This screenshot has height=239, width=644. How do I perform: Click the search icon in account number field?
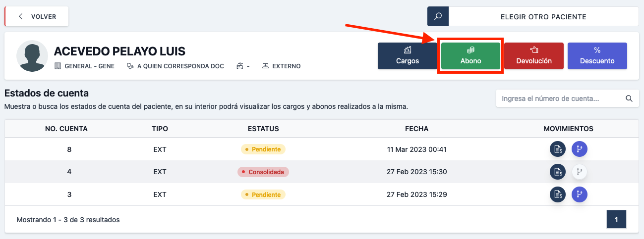(x=629, y=98)
